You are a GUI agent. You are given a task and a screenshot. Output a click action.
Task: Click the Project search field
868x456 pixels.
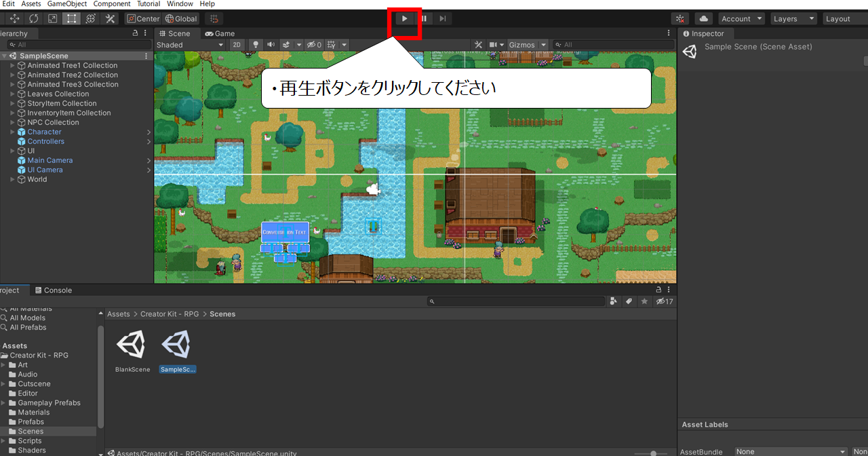pyautogui.click(x=516, y=301)
